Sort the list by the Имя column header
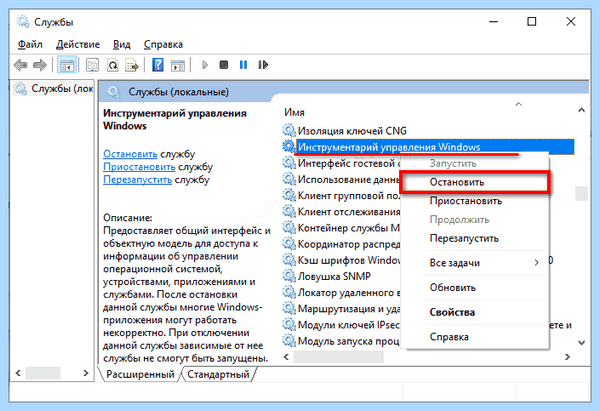600x411 pixels. point(294,113)
